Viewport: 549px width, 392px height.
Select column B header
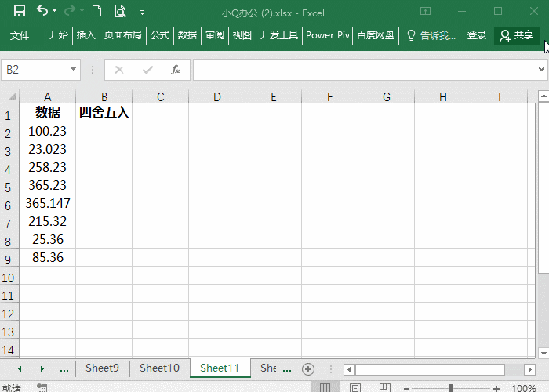click(x=104, y=96)
